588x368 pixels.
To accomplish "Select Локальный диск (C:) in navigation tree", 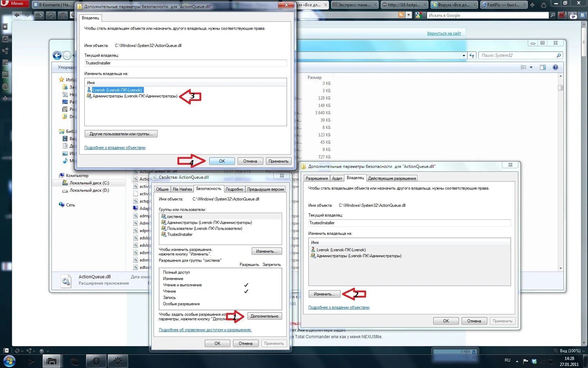I will pos(89,183).
